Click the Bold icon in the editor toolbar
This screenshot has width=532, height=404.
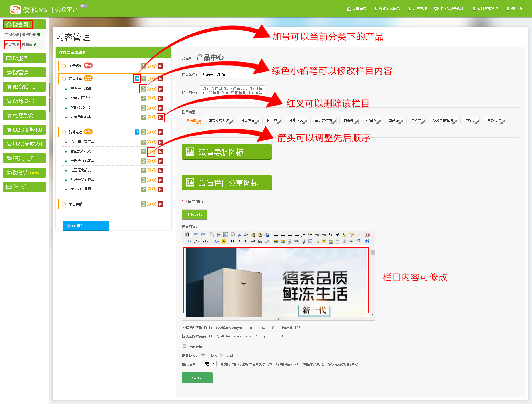pyautogui.click(x=232, y=241)
